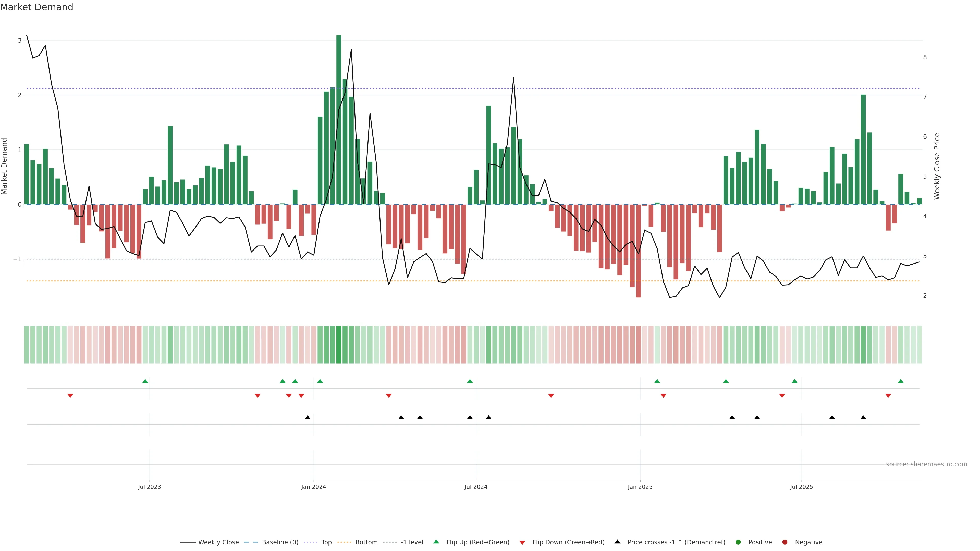Click the Jan 2024 x-axis label
Screen dimensions: 980x551
pos(313,487)
